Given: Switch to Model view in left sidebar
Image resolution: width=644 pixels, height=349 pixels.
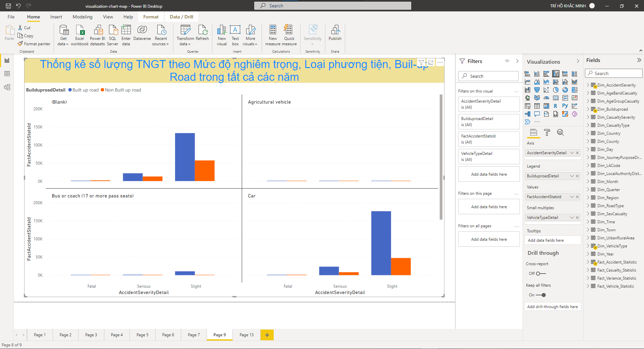Looking at the screenshot, I should (x=7, y=87).
